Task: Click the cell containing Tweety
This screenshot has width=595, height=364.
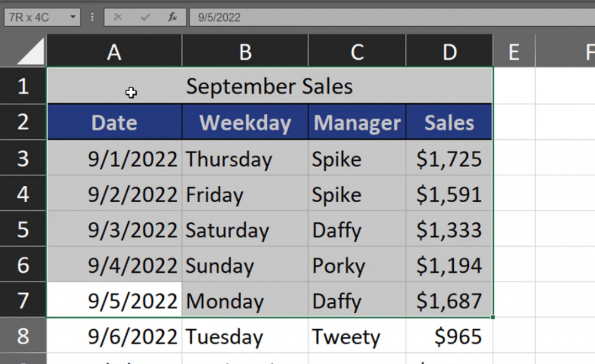Action: click(357, 337)
